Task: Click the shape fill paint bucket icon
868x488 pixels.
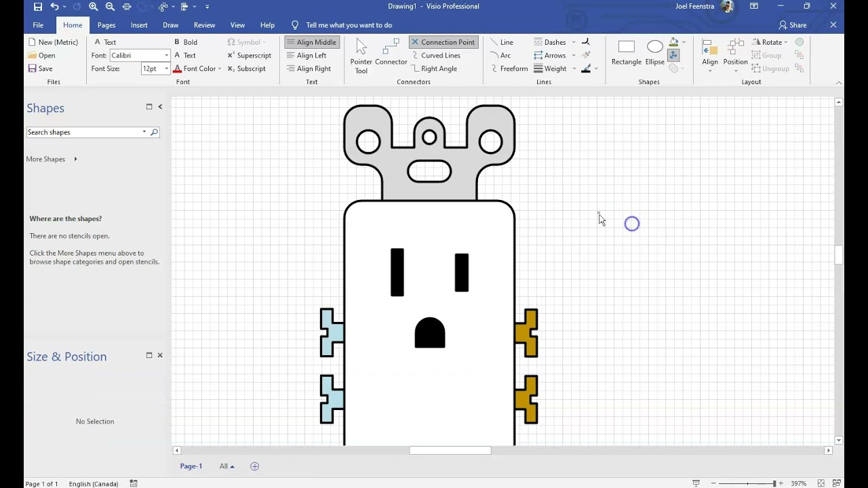Action: tap(673, 42)
